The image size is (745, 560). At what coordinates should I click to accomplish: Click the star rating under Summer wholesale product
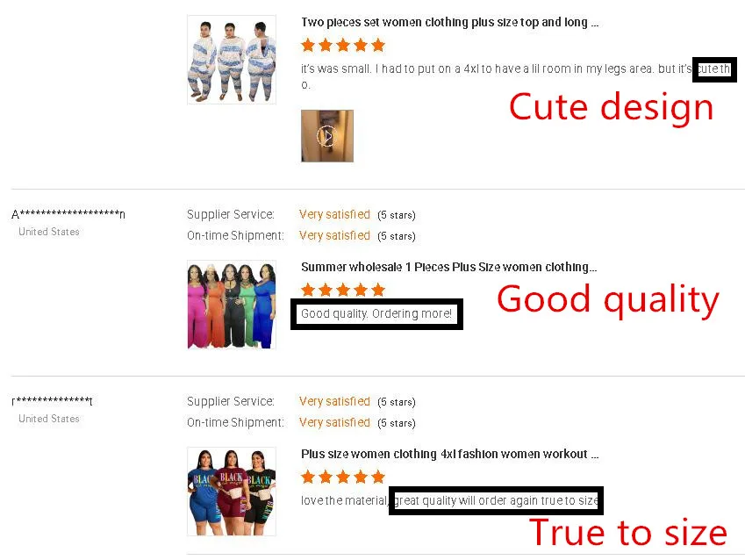pos(343,290)
